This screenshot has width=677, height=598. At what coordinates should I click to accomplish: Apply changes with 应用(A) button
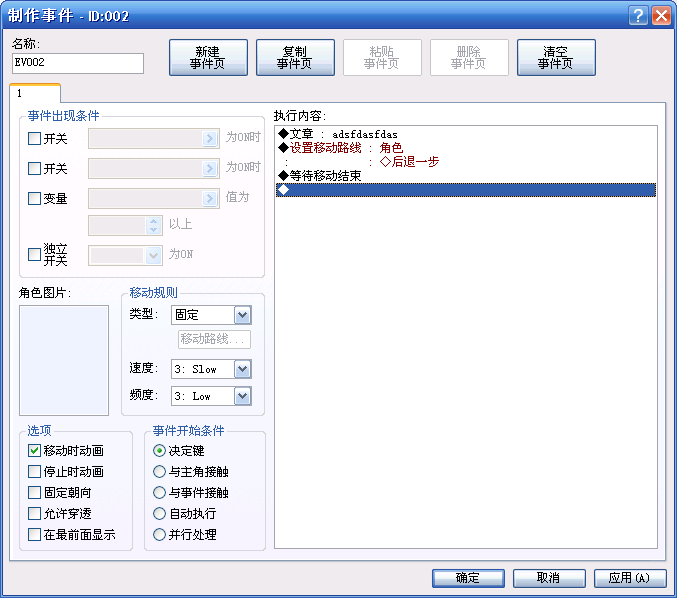click(x=630, y=578)
